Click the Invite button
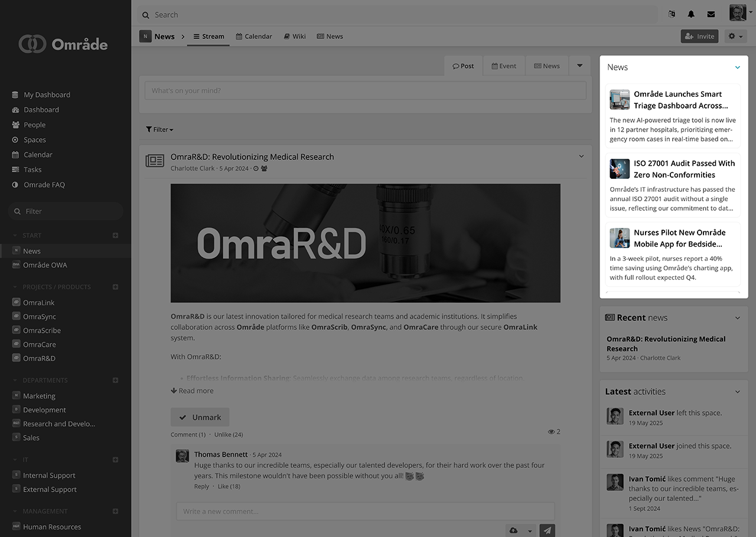Screen dimensions: 756x537 (x=699, y=36)
